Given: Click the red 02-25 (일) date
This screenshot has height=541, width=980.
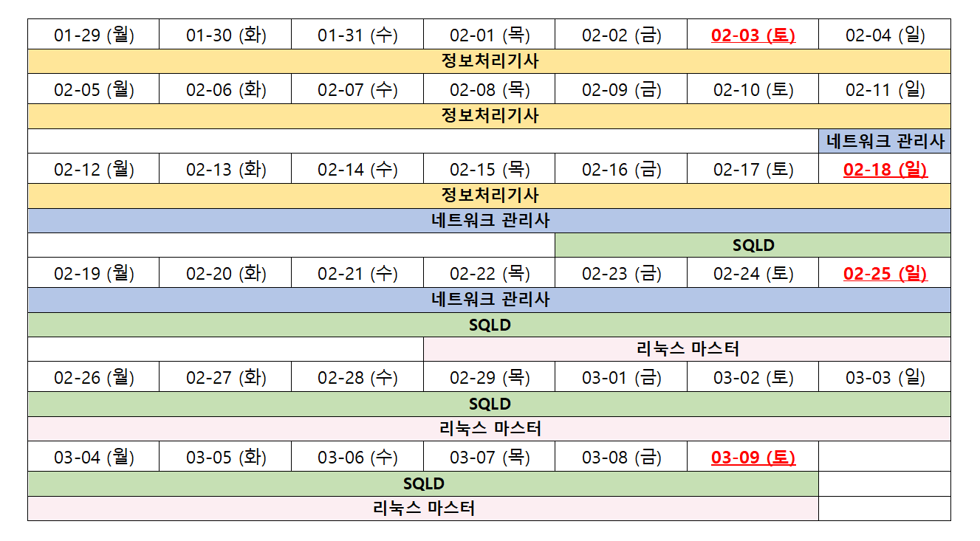Looking at the screenshot, I should [x=885, y=273].
